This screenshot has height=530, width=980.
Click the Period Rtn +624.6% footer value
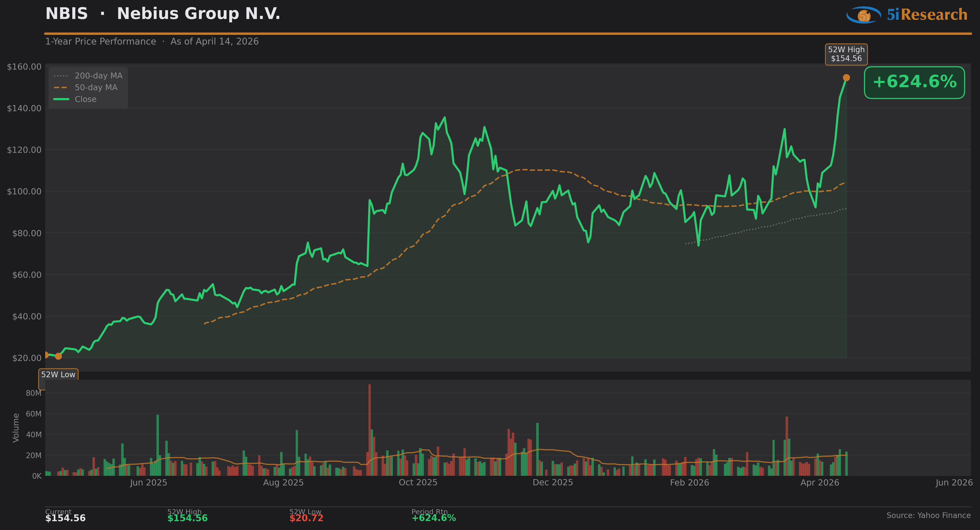434,518
